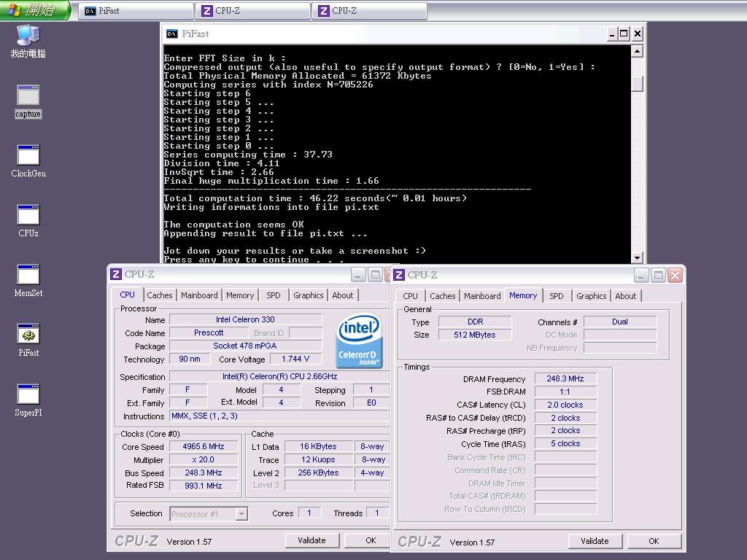Click the FSB:DRAM 1:1 value
This screenshot has width=747, height=560.
(565, 392)
